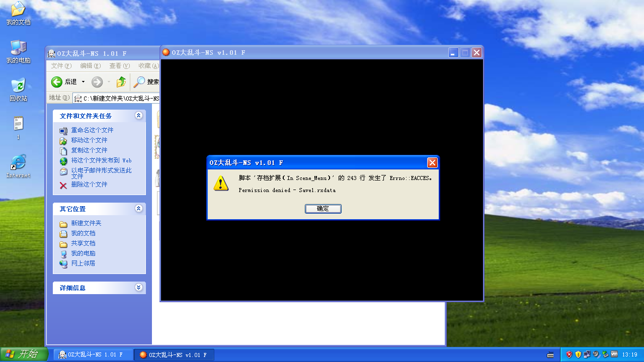Select the 我的电脑 desktop icon
Viewport: 644px width, 362px height.
[x=18, y=52]
